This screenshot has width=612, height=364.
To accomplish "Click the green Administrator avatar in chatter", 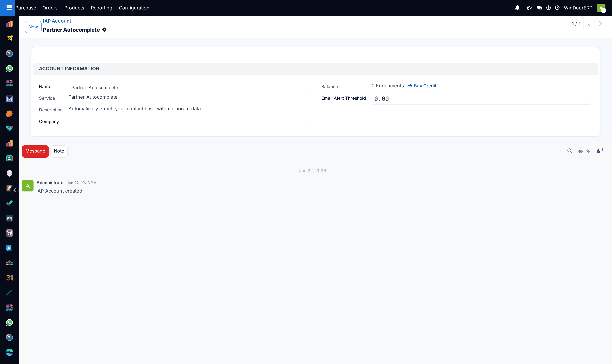I will (28, 186).
